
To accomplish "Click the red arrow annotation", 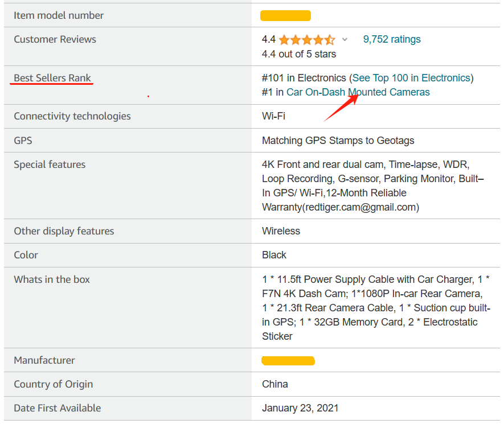I will tap(341, 108).
